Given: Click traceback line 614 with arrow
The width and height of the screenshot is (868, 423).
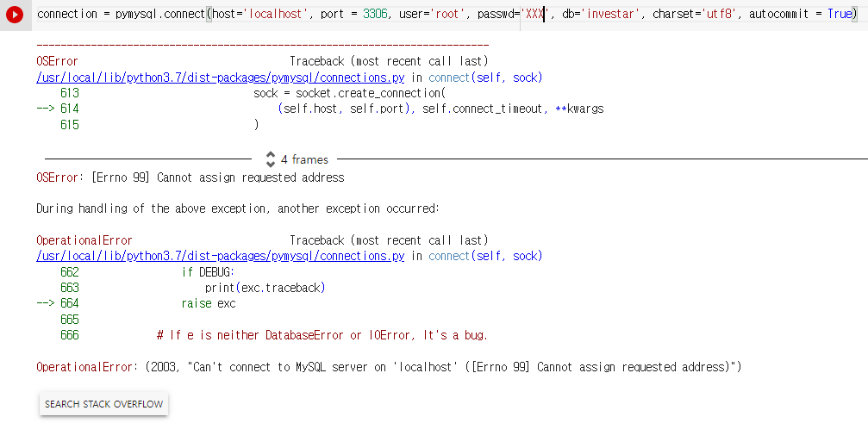Looking at the screenshot, I should (320, 109).
